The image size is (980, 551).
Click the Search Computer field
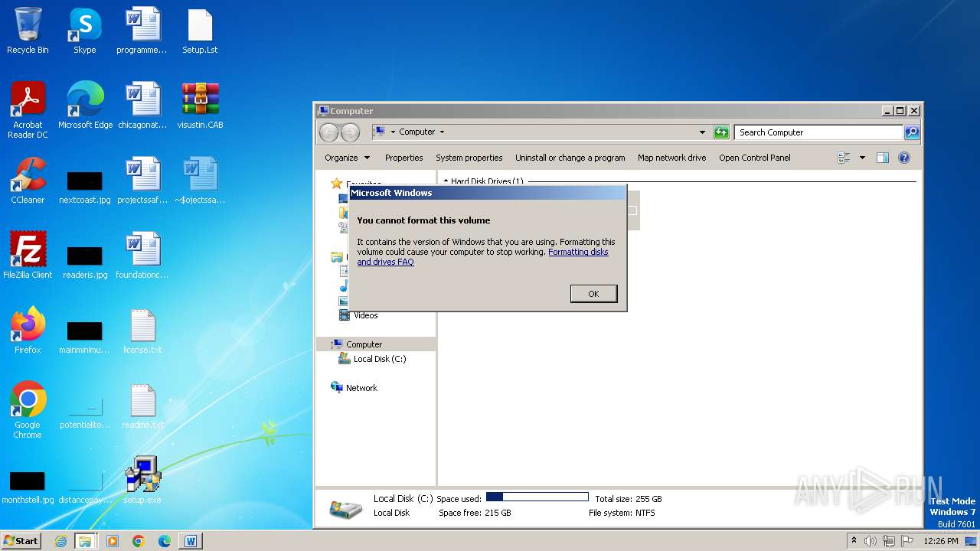(818, 132)
